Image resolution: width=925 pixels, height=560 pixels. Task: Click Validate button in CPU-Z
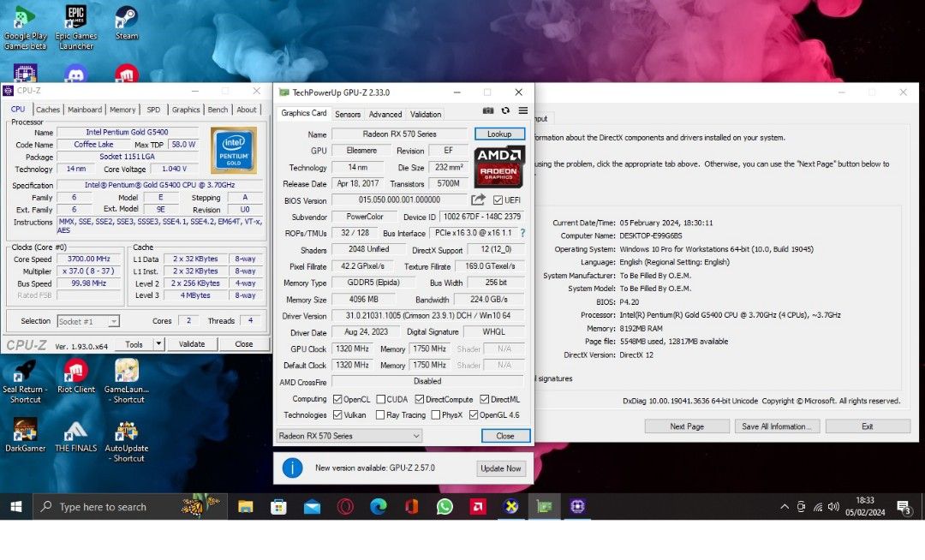191,343
